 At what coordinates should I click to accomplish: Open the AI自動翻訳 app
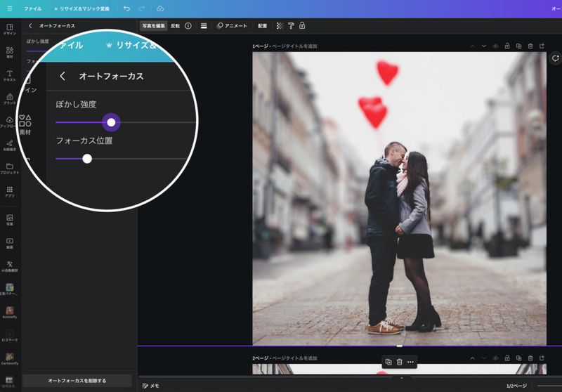pos(10,266)
